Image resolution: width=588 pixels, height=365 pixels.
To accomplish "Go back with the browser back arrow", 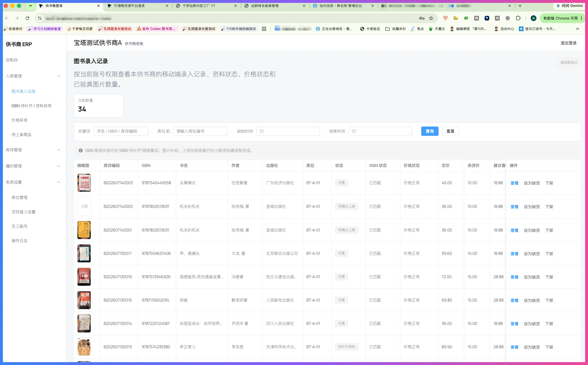I will click(7, 18).
